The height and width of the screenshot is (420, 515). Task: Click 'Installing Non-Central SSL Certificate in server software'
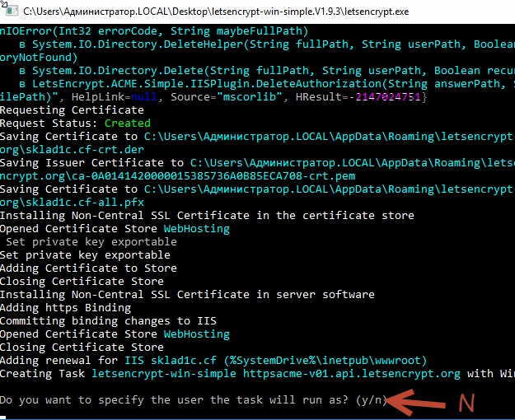(187, 295)
